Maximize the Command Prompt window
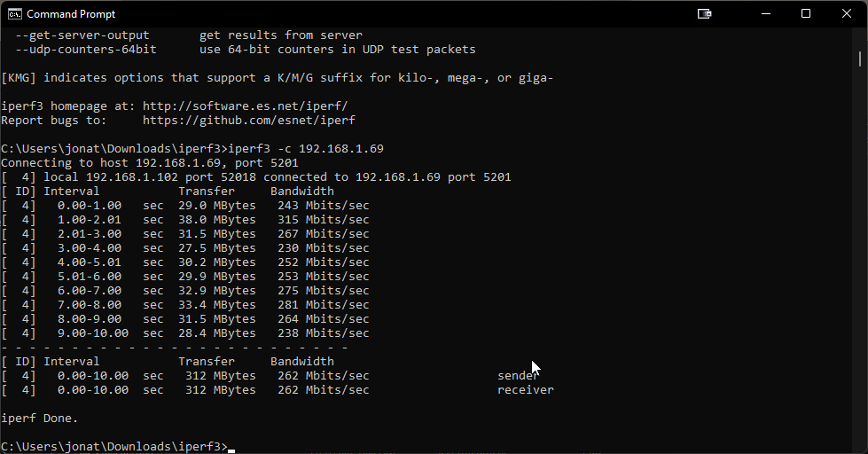 coord(806,14)
